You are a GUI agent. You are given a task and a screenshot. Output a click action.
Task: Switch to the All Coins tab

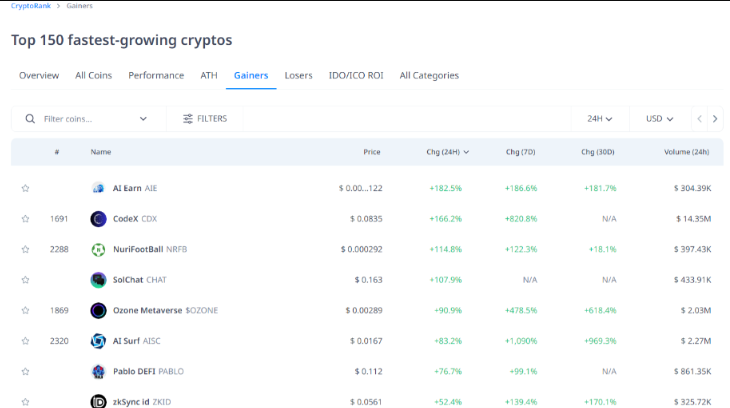(94, 75)
